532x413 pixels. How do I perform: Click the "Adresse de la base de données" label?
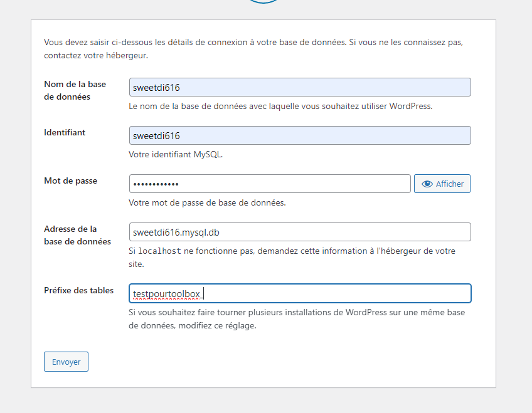point(77,235)
